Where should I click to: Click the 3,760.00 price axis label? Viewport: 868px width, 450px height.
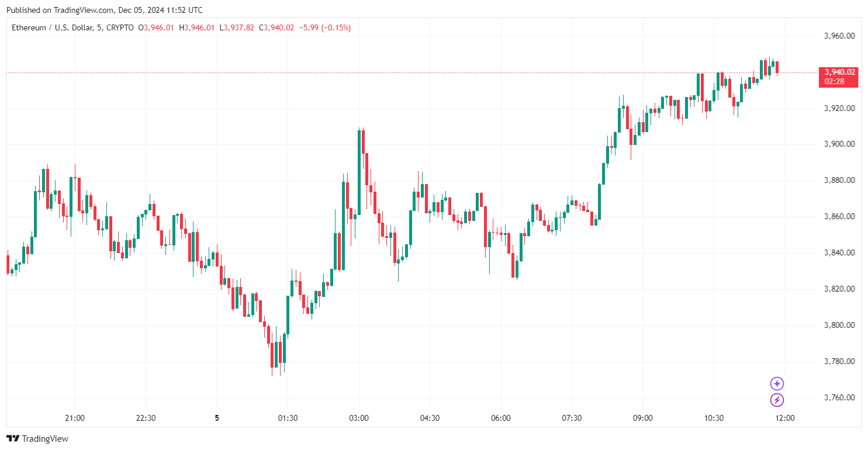pyautogui.click(x=839, y=398)
